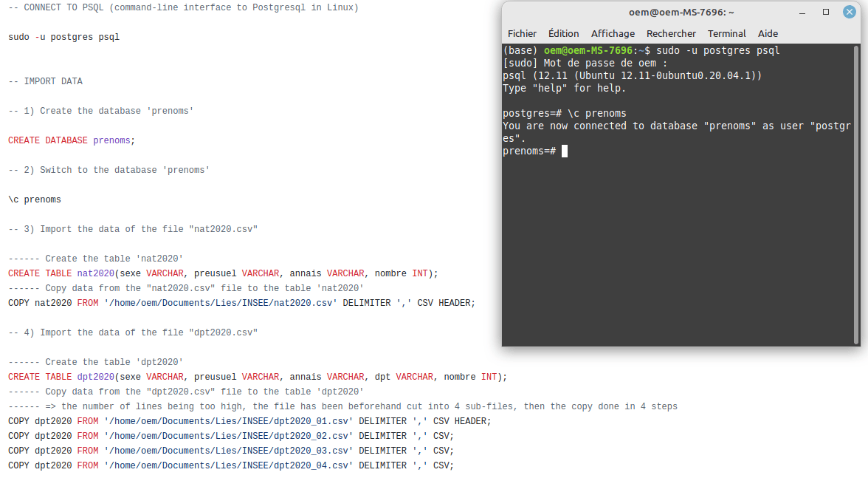Click at the prenomes=# prompt cursor
This screenshot has width=868, height=478.
coord(564,151)
